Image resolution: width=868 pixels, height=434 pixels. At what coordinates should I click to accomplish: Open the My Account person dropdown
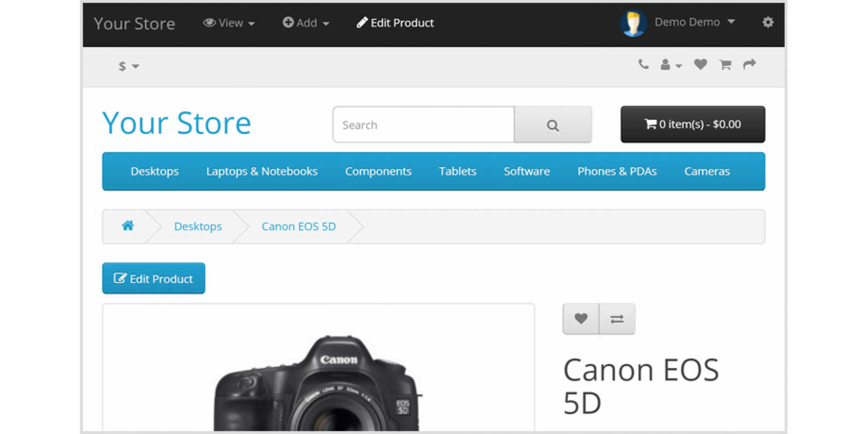[671, 65]
